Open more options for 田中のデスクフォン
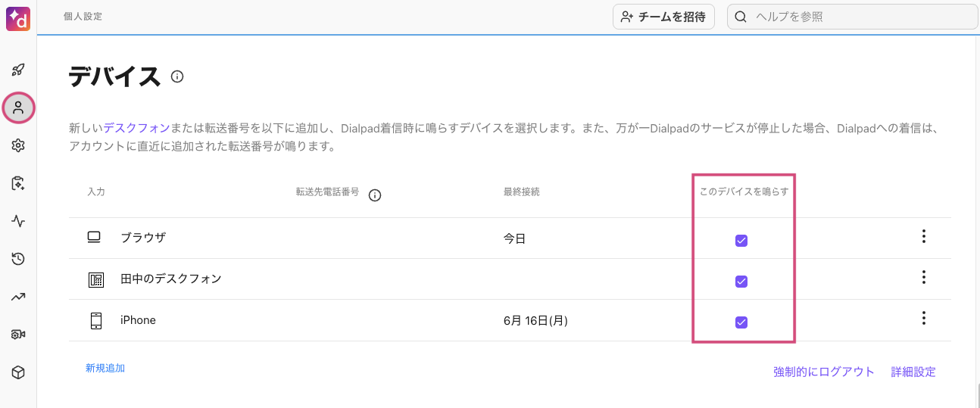 (x=923, y=278)
